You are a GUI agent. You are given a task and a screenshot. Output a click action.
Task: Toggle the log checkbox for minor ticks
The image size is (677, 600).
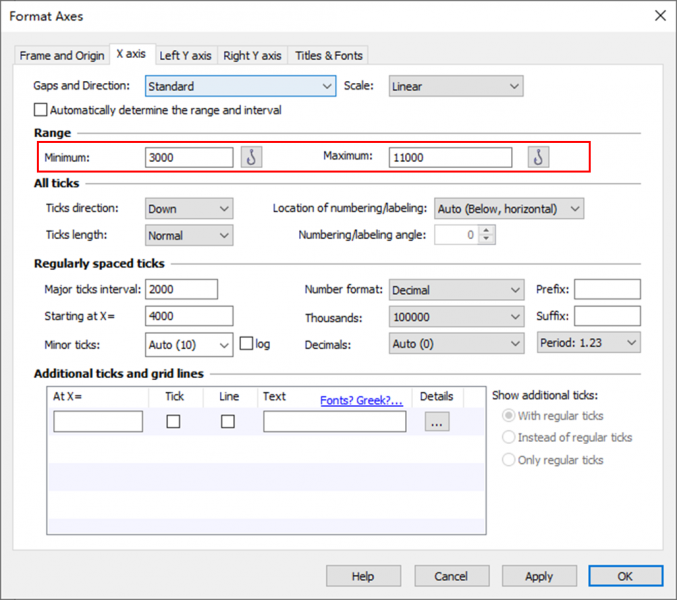(247, 344)
